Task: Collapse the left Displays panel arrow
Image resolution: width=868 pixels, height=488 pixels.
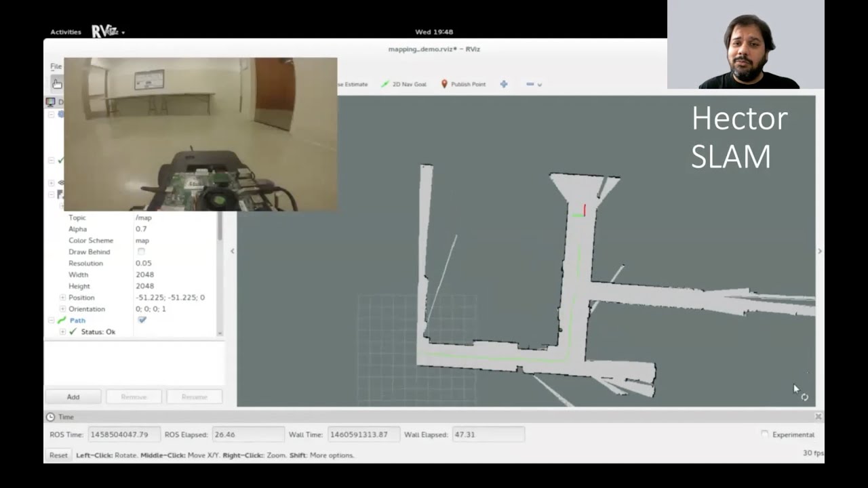Action: pyautogui.click(x=232, y=251)
